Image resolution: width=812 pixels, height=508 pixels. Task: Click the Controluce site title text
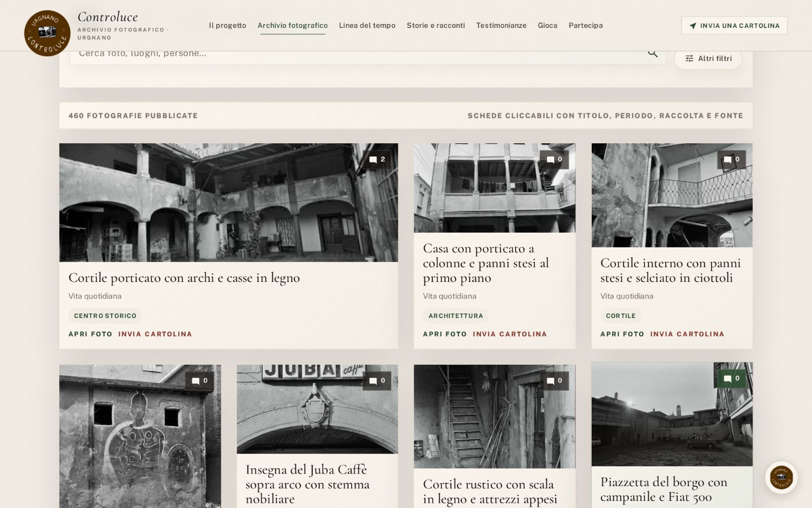(x=108, y=17)
